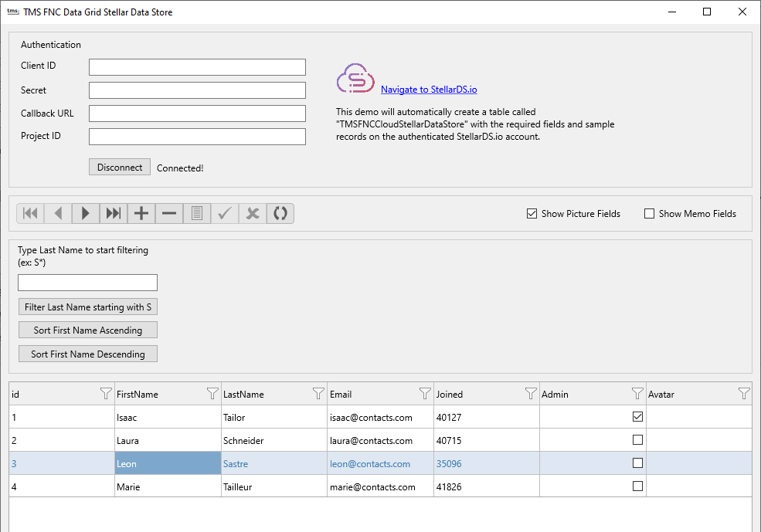The image size is (761, 532).
Task: Select email leon@contacts.com
Action: click(x=380, y=463)
